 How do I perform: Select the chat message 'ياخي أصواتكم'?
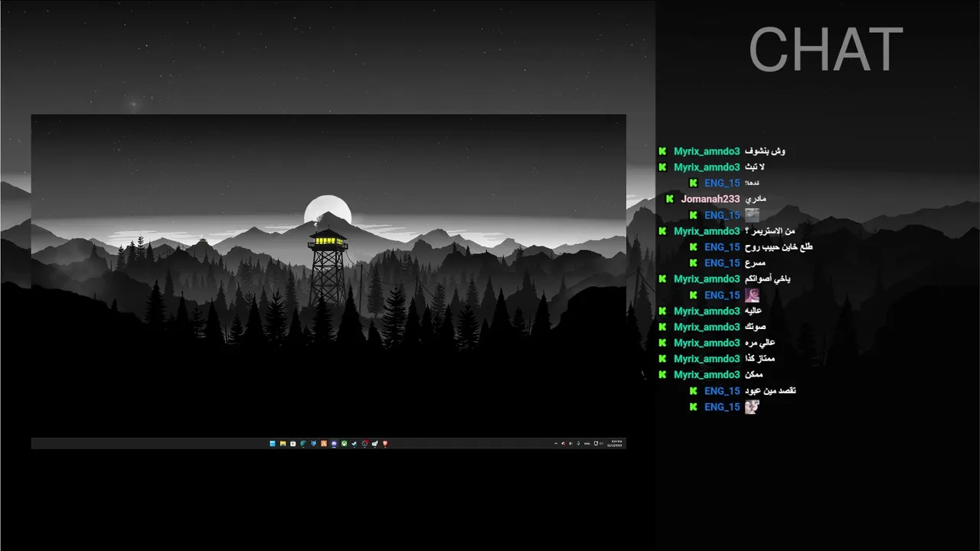[x=768, y=279]
